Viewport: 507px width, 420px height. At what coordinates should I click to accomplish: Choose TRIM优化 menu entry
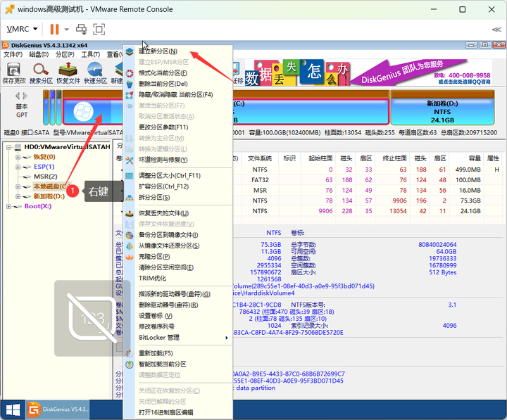(178, 278)
